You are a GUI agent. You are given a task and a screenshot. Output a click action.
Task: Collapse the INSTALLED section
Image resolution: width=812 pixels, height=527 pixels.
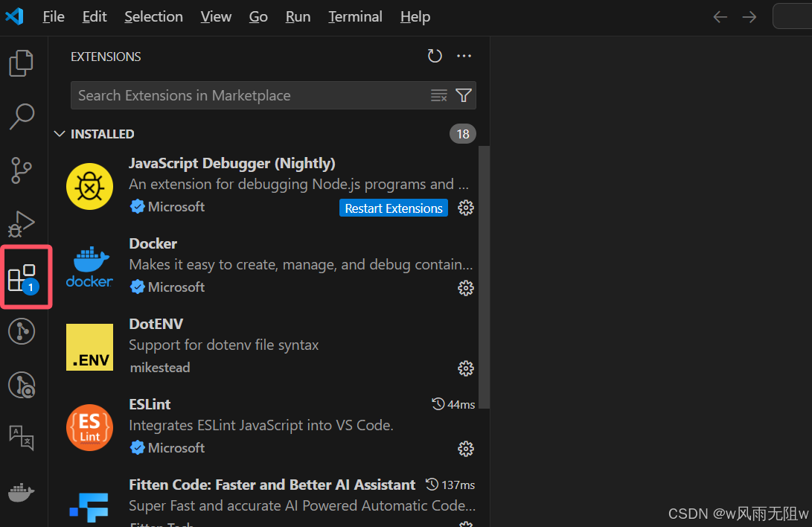[x=60, y=134]
